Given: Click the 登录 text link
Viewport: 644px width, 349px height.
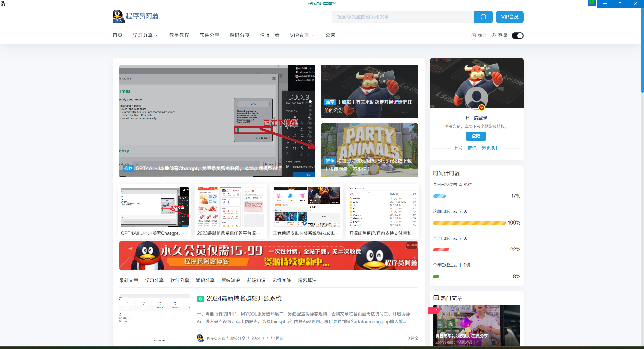Looking at the screenshot, I should [x=503, y=36].
